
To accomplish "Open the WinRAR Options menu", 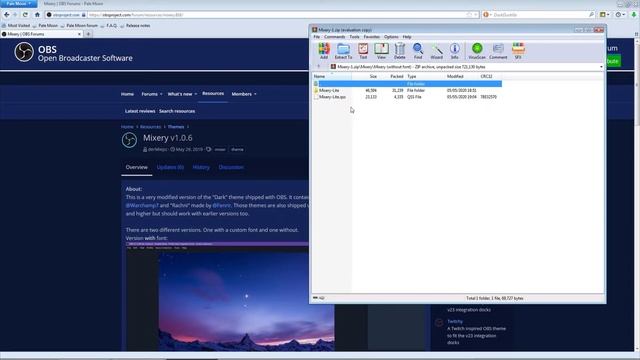I will click(x=391, y=37).
